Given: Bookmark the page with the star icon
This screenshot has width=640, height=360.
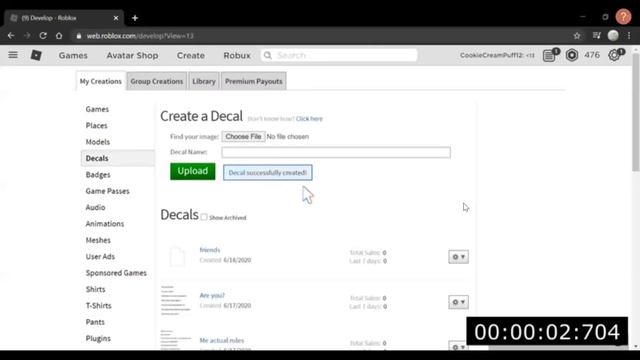Looking at the screenshot, I should tap(577, 36).
